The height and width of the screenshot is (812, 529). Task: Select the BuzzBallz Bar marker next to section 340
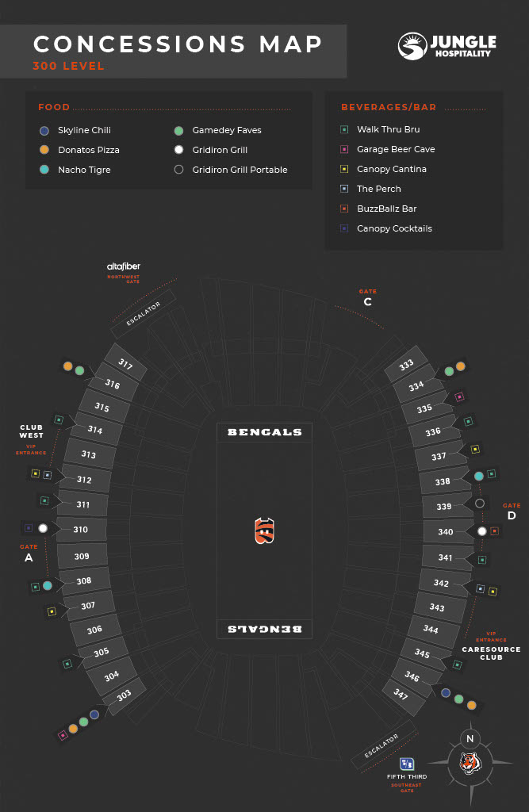[x=494, y=530]
